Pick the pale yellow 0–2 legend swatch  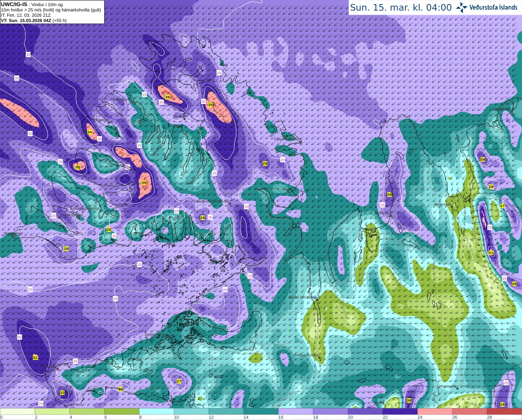tap(18, 411)
